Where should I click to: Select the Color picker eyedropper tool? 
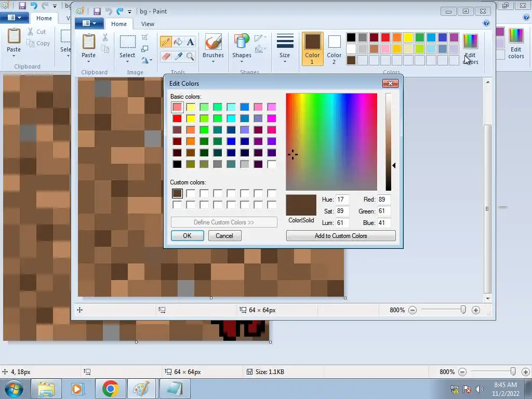178,56
